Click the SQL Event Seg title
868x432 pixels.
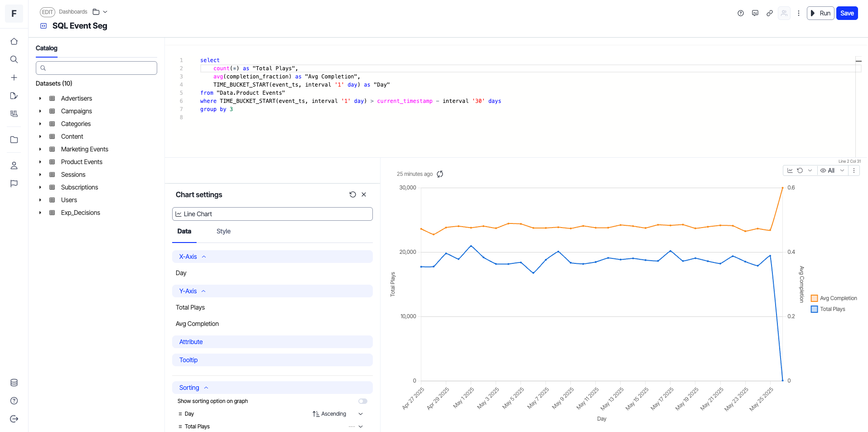coord(80,26)
